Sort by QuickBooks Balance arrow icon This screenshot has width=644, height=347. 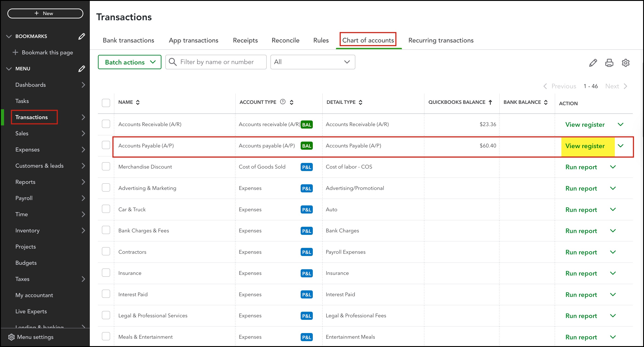click(490, 102)
